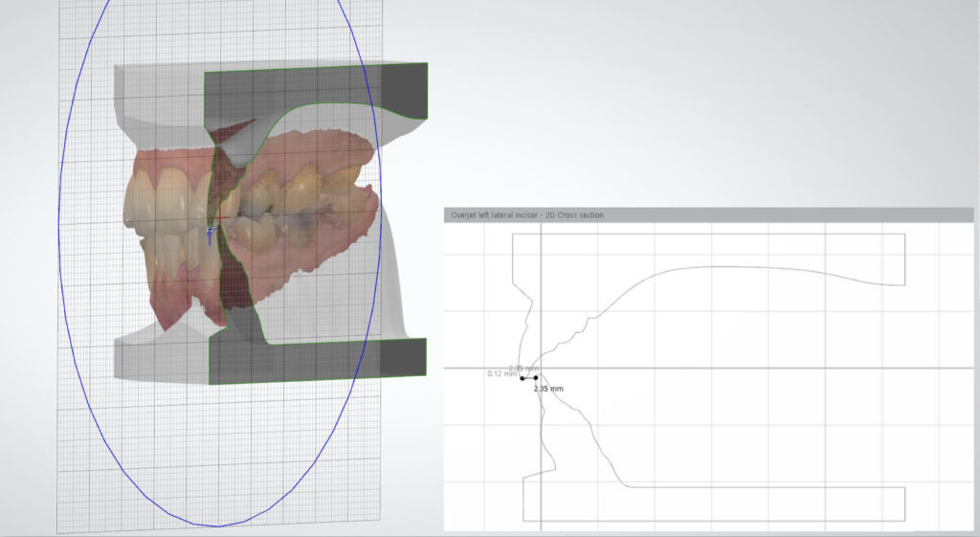The height and width of the screenshot is (537, 980).
Task: Click the black 2.35 mm measurement label
Action: point(548,390)
